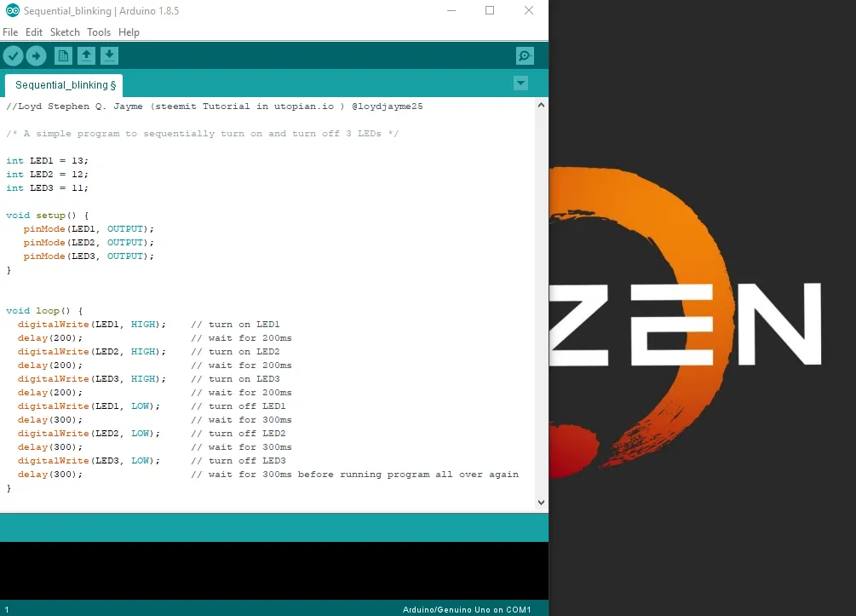
Task: Click 'digitalWrite(LED1, LOW);' statement
Action: pos(89,407)
